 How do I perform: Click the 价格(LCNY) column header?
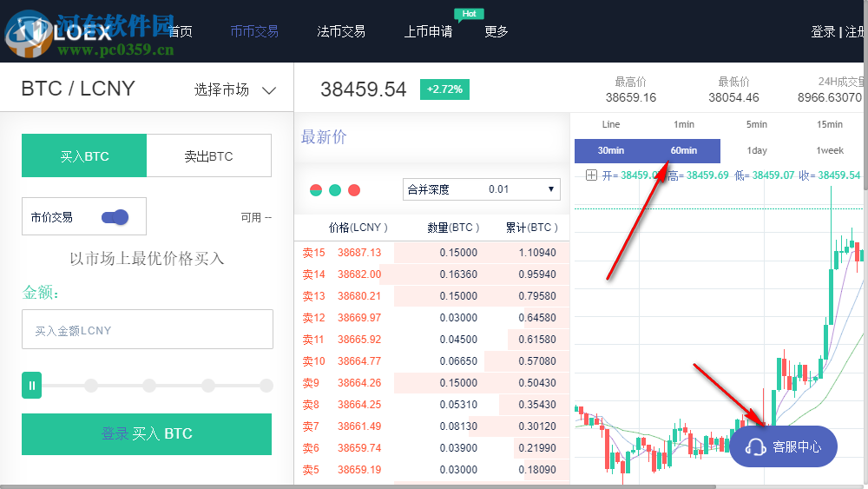click(x=358, y=228)
